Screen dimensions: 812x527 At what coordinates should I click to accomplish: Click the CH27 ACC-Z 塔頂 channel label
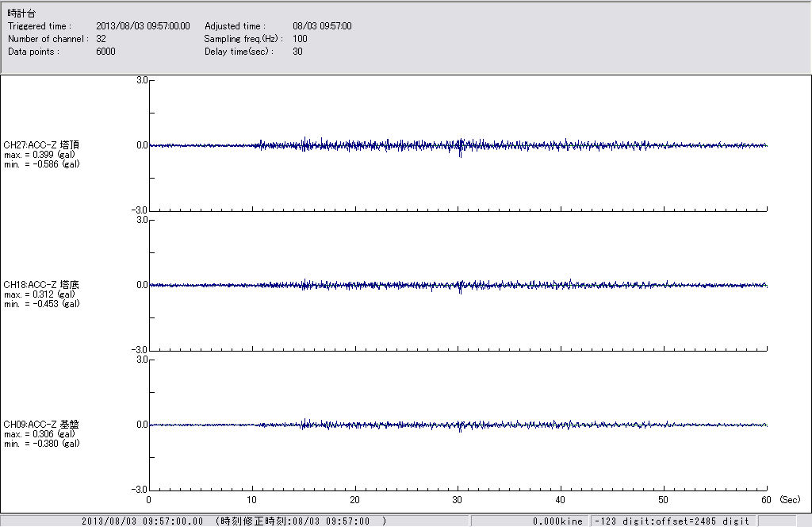(52, 145)
